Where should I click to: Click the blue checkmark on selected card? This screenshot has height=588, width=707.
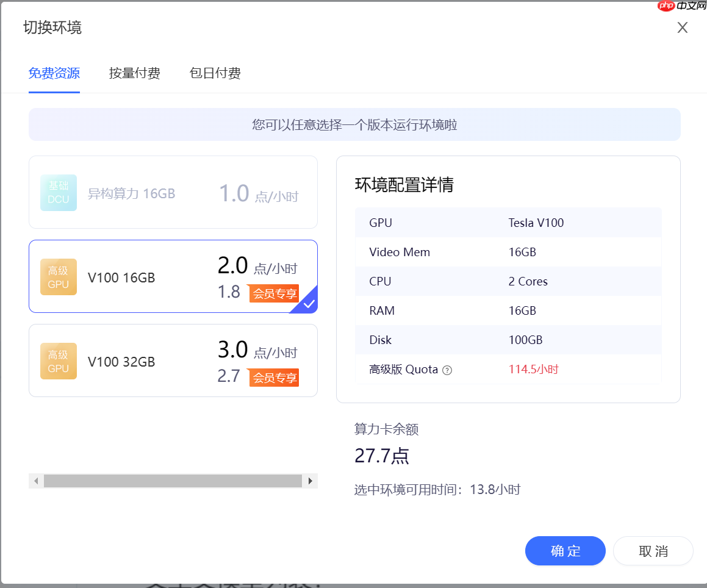coord(307,303)
